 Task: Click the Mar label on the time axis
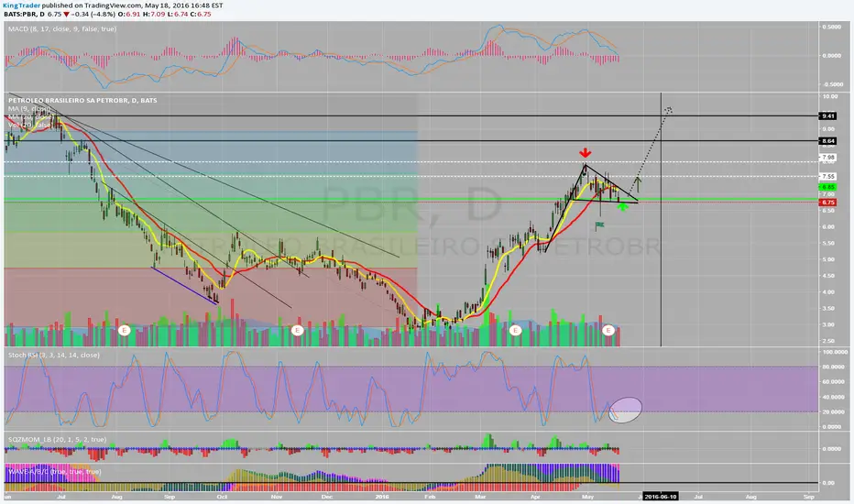point(480,497)
